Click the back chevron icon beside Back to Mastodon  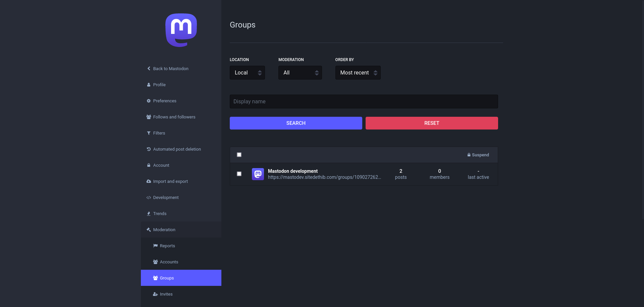[149, 68]
